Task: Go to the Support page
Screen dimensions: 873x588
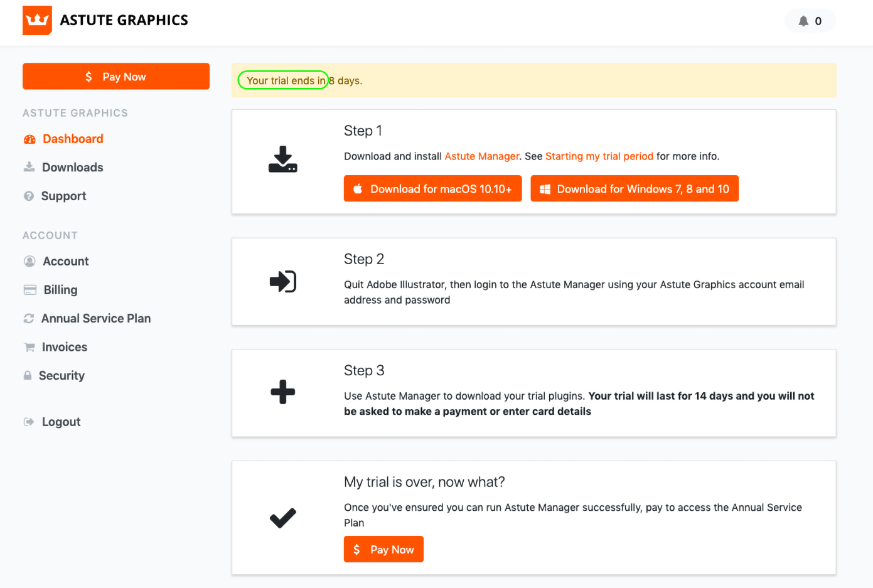Action: click(63, 196)
